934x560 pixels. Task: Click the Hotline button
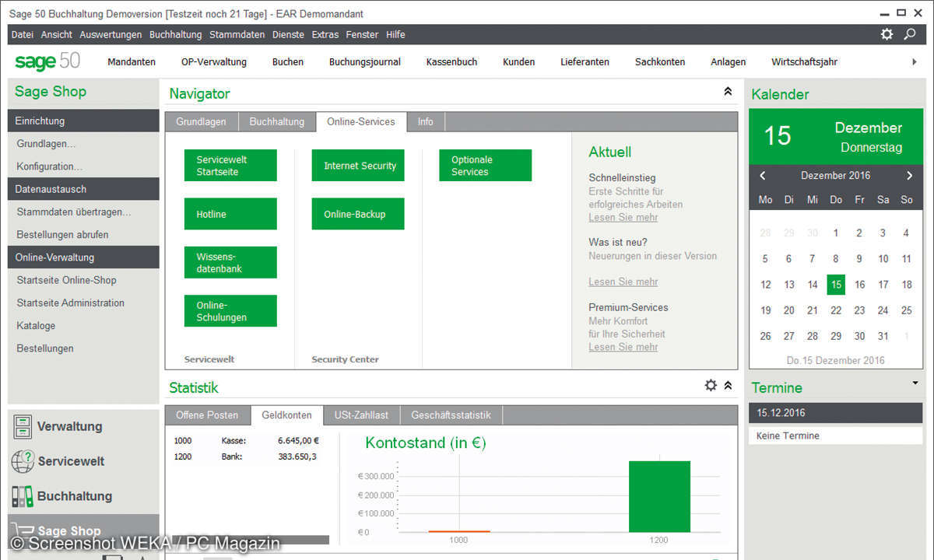pyautogui.click(x=230, y=214)
